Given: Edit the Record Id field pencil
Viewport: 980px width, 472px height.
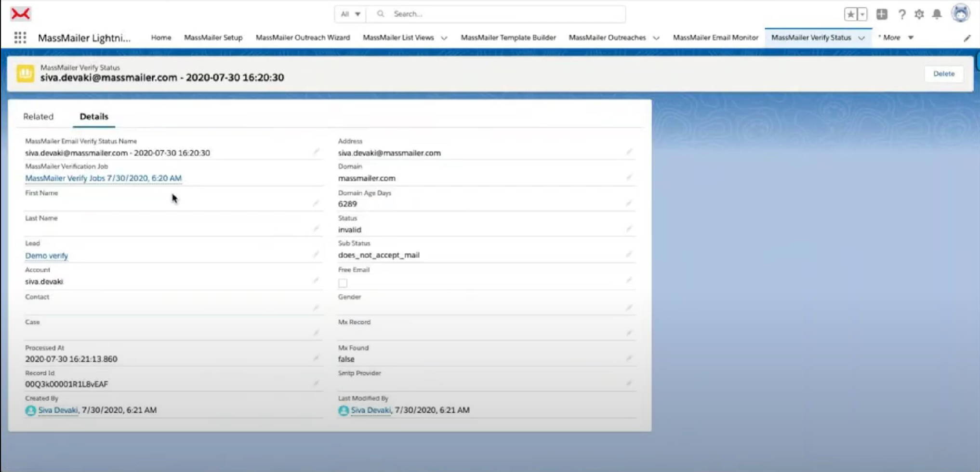Looking at the screenshot, I should tap(316, 383).
